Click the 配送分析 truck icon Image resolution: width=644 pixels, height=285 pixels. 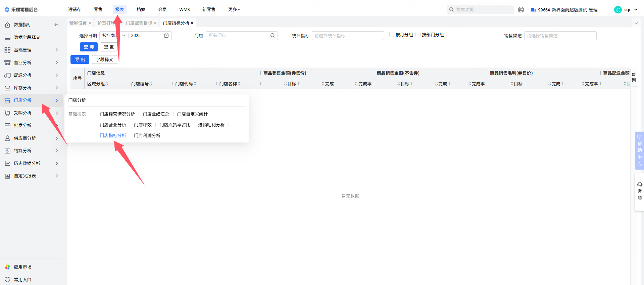point(7,75)
